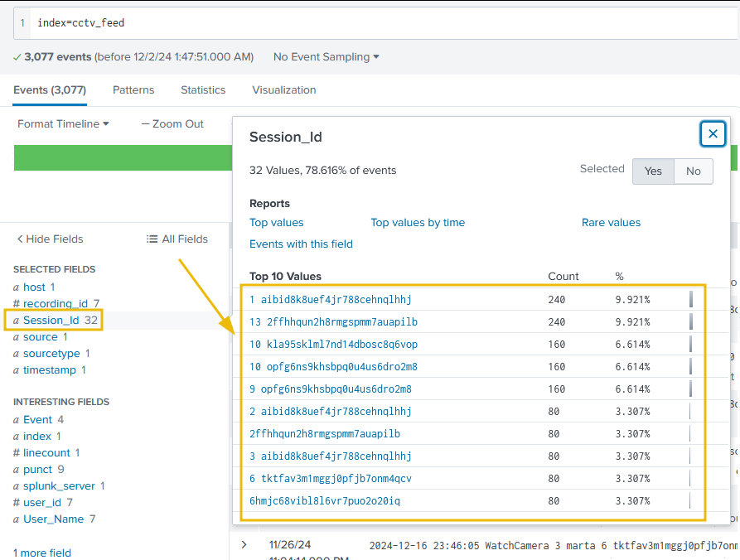The height and width of the screenshot is (560, 740).
Task: Set Selected toggle to No
Action: (x=693, y=171)
